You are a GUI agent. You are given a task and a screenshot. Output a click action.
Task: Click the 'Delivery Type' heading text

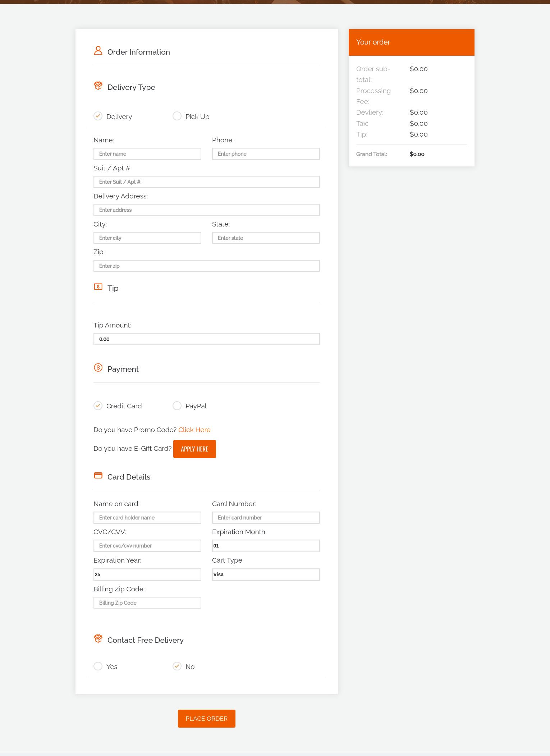click(x=131, y=87)
